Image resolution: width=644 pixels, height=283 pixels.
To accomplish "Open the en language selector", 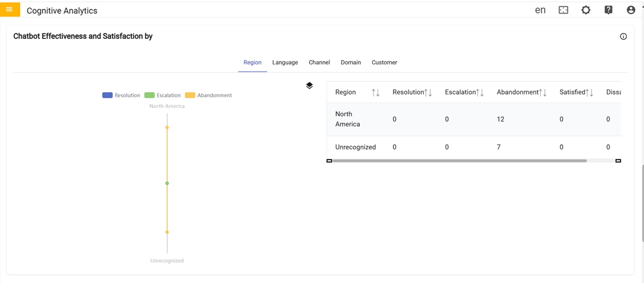I will tap(540, 10).
